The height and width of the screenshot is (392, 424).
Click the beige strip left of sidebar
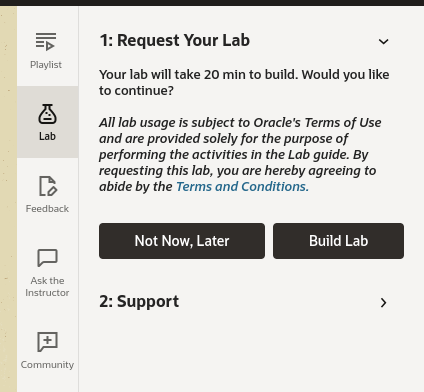click(8, 199)
